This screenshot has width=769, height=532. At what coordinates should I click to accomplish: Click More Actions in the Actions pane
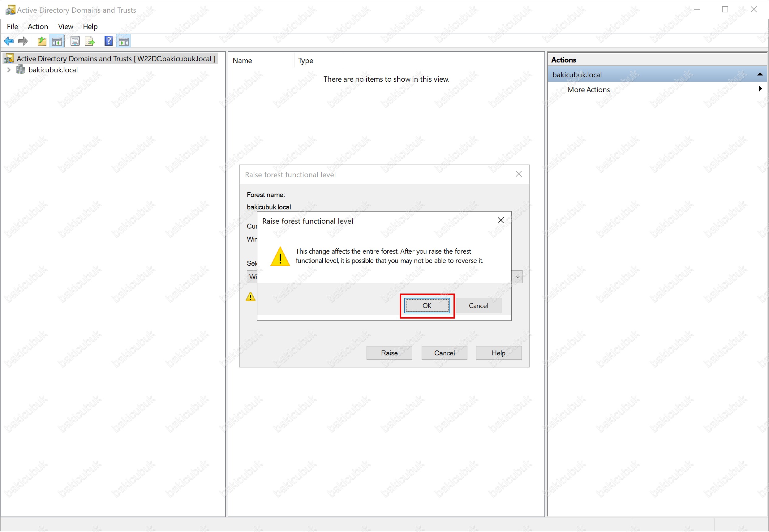589,90
